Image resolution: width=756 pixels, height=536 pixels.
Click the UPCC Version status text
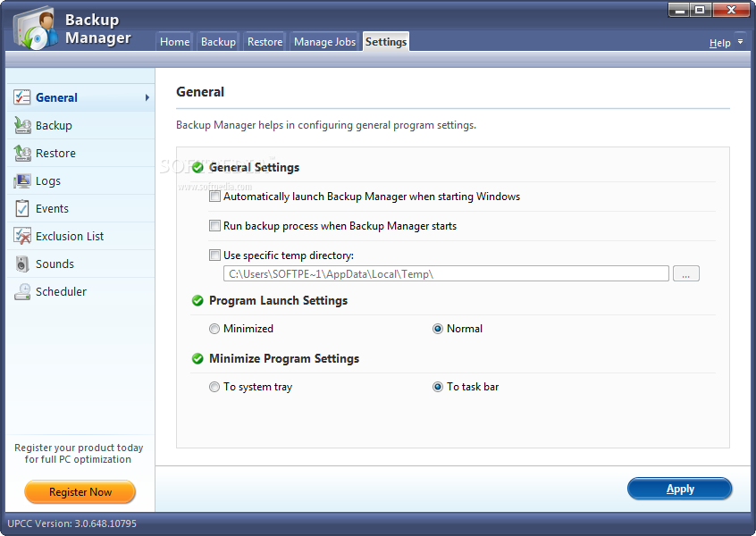tap(71, 523)
